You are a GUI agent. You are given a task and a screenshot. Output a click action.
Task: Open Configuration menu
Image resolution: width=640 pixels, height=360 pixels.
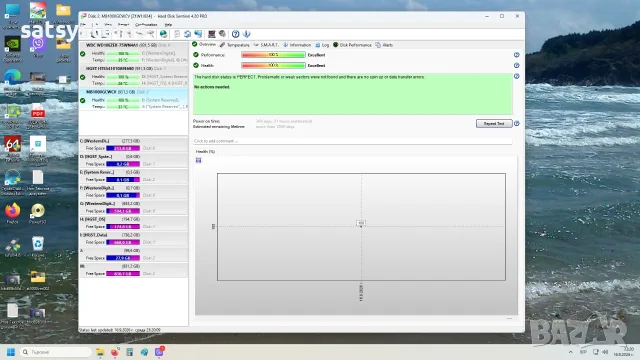tap(146, 24)
